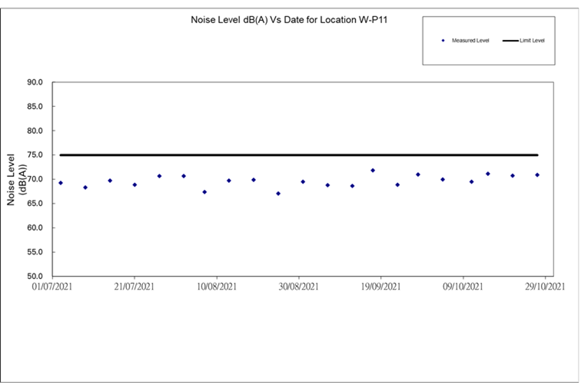This screenshot has height=392, width=581.
Task: Select the Limit Level legend label
Action: (532, 40)
